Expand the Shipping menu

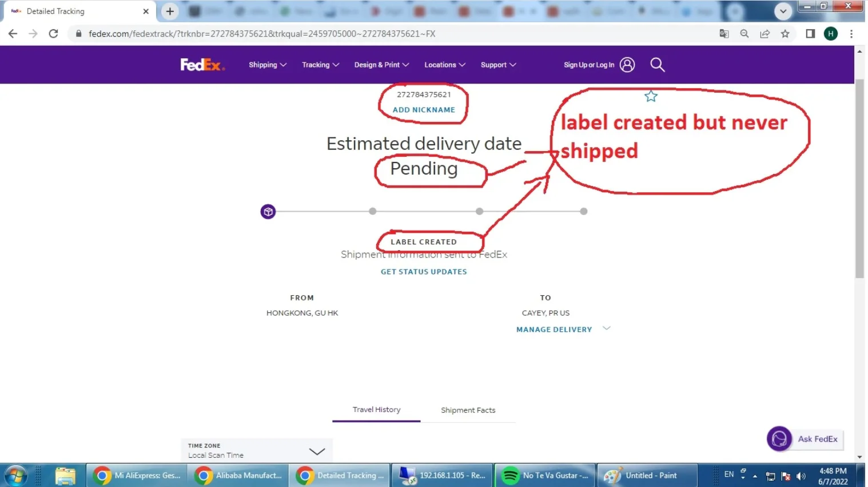tap(268, 65)
